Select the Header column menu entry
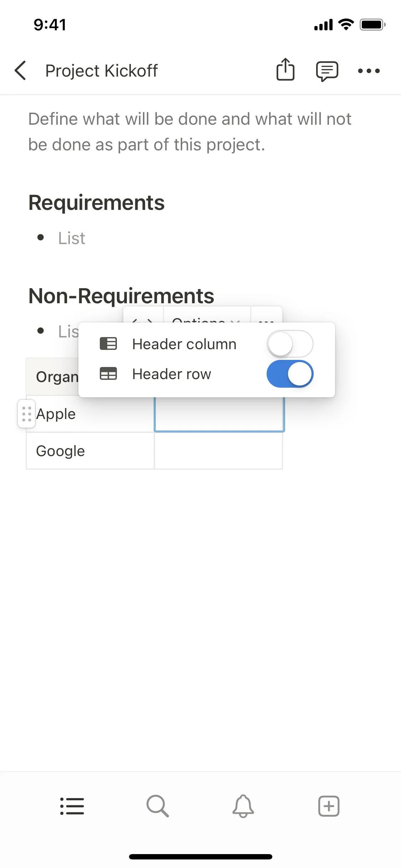This screenshot has width=401, height=868. point(184,343)
